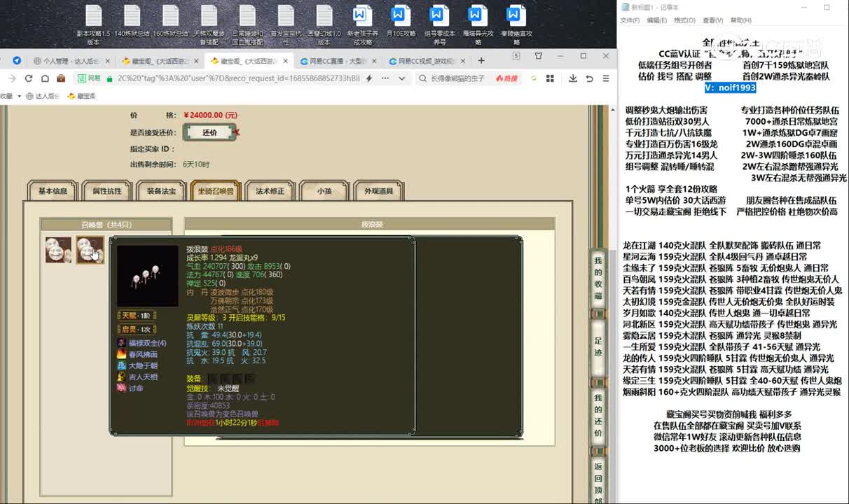This screenshot has height=504, width=849.
Task: Click the 福禄双全 skill icon
Action: [122, 343]
